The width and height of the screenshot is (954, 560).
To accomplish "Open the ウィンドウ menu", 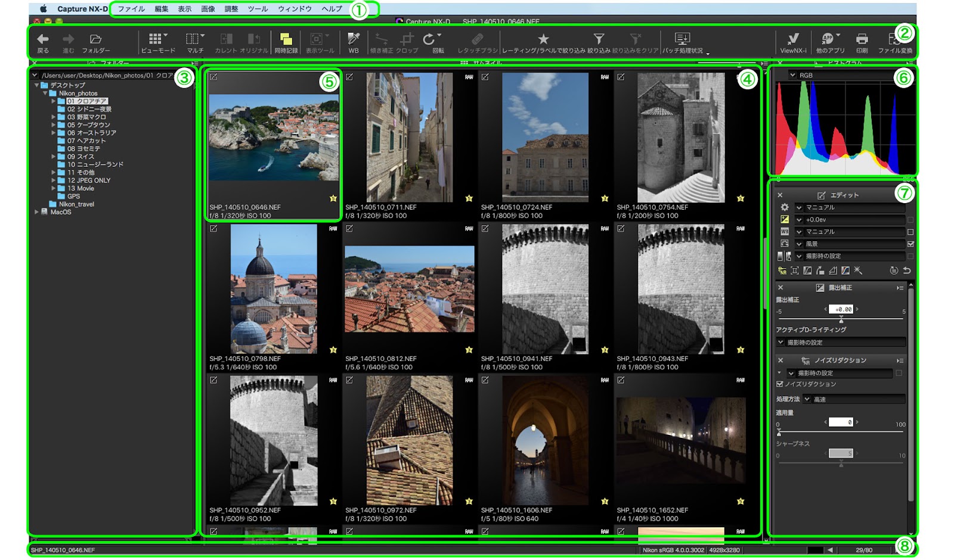I will click(295, 9).
